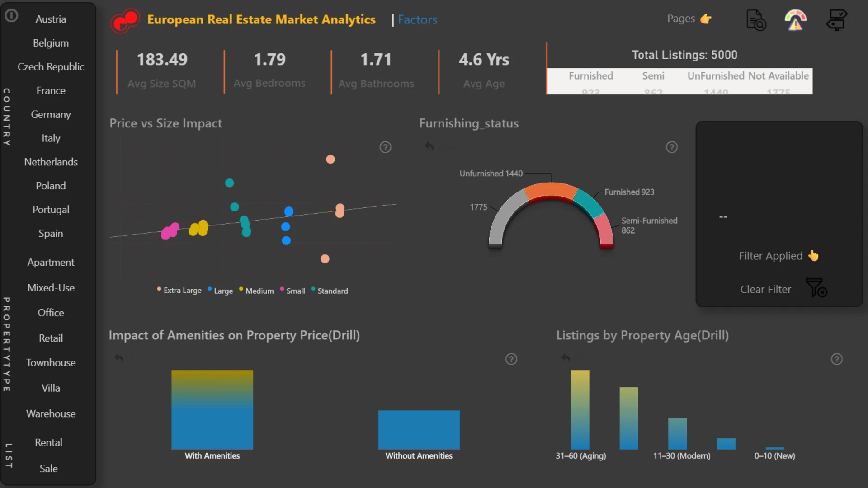Select the Rental listing type
The height and width of the screenshot is (488, 868).
click(x=49, y=442)
